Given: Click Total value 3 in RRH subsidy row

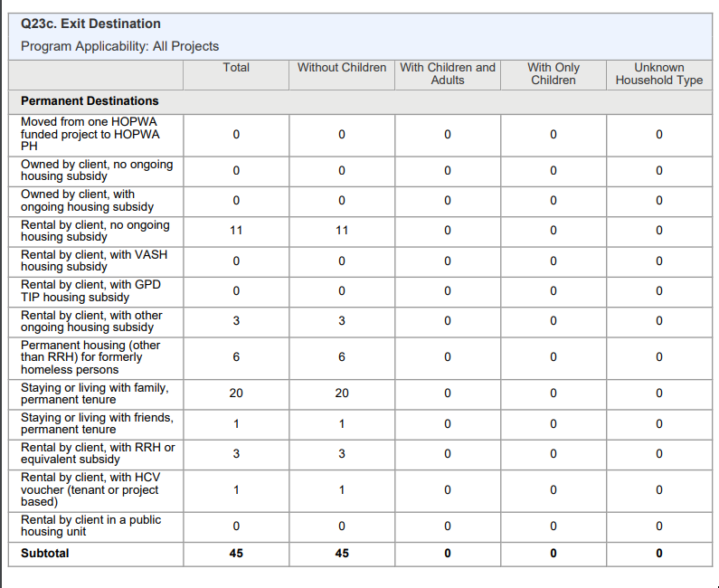Looking at the screenshot, I should coord(236,453).
